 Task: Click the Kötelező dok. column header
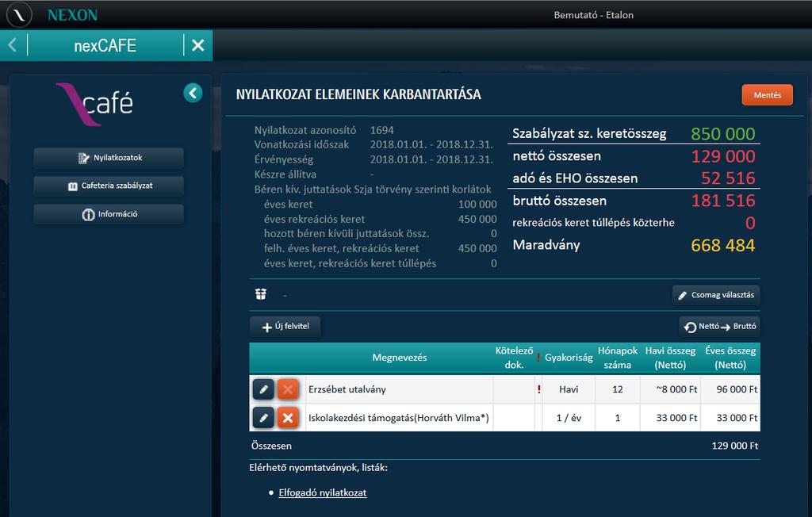(x=514, y=358)
